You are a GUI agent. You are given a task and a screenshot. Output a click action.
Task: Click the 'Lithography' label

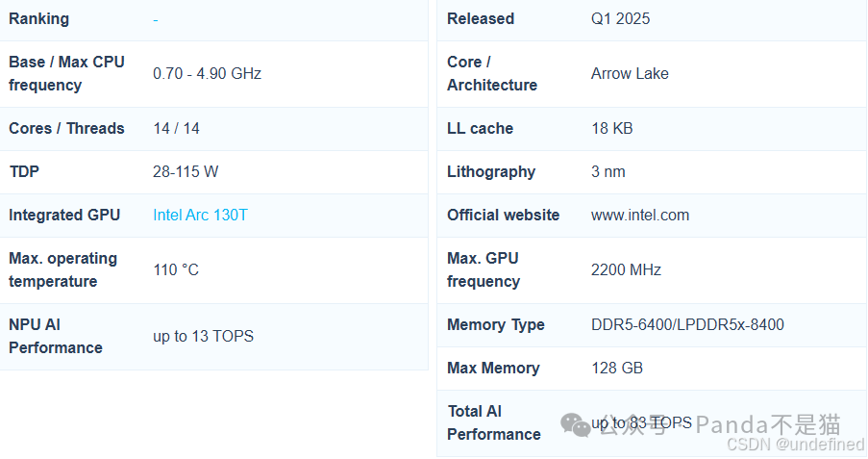tap(491, 172)
